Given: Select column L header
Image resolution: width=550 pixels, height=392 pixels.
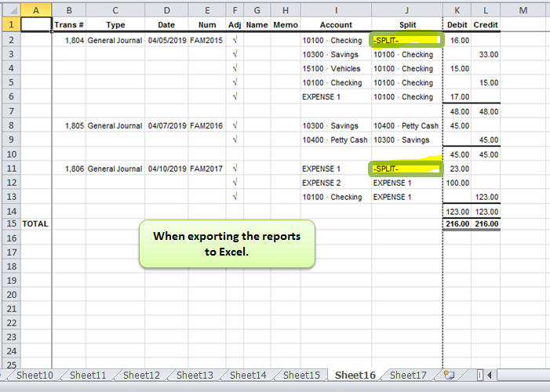Looking at the screenshot, I should 486,10.
